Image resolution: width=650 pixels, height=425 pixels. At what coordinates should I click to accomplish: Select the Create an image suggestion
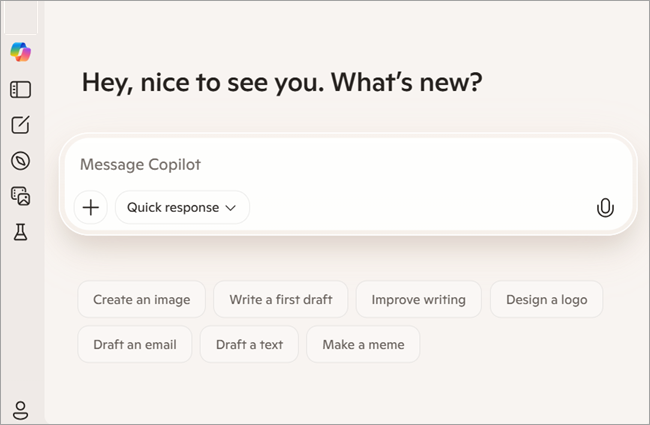[141, 299]
